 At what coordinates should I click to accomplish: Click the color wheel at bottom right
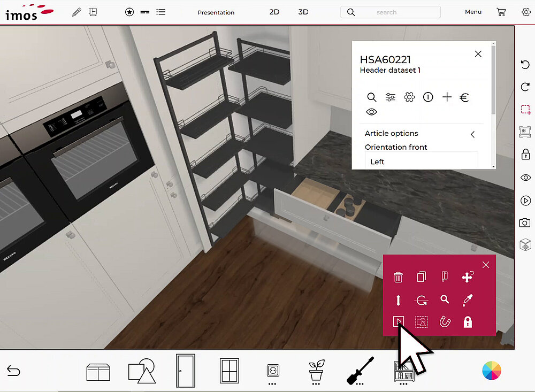(x=491, y=371)
